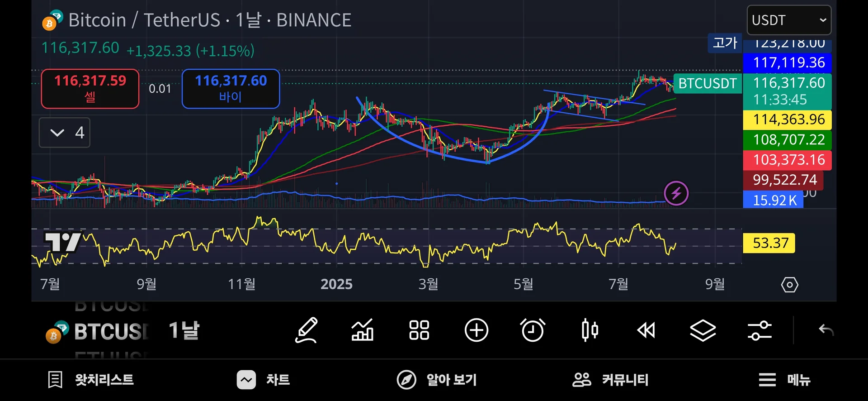The image size is (868, 401).
Task: Switch to the 왓치리스트 tab
Action: coord(91,380)
